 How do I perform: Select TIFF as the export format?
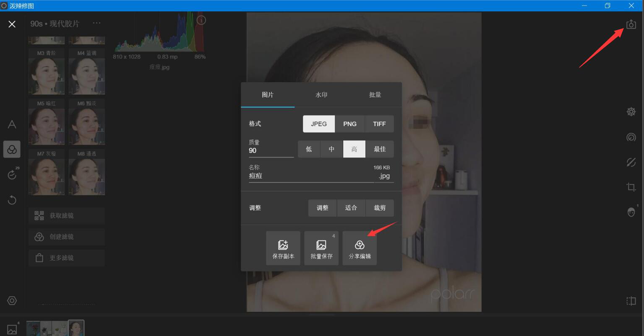pyautogui.click(x=380, y=124)
